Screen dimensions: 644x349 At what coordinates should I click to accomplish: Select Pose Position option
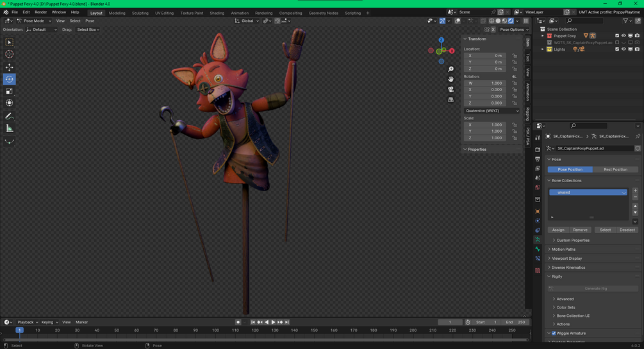[x=570, y=169]
